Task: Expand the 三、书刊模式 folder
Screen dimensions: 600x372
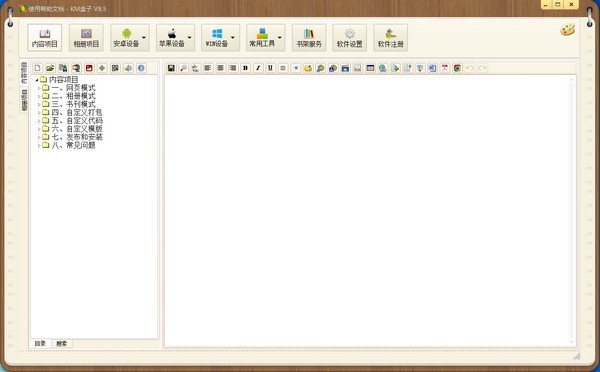Action: click(x=39, y=104)
